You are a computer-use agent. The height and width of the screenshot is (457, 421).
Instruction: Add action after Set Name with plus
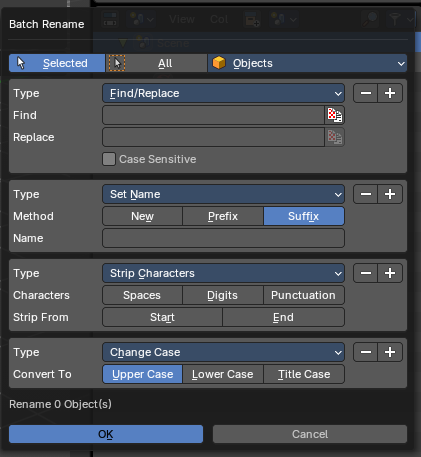390,194
